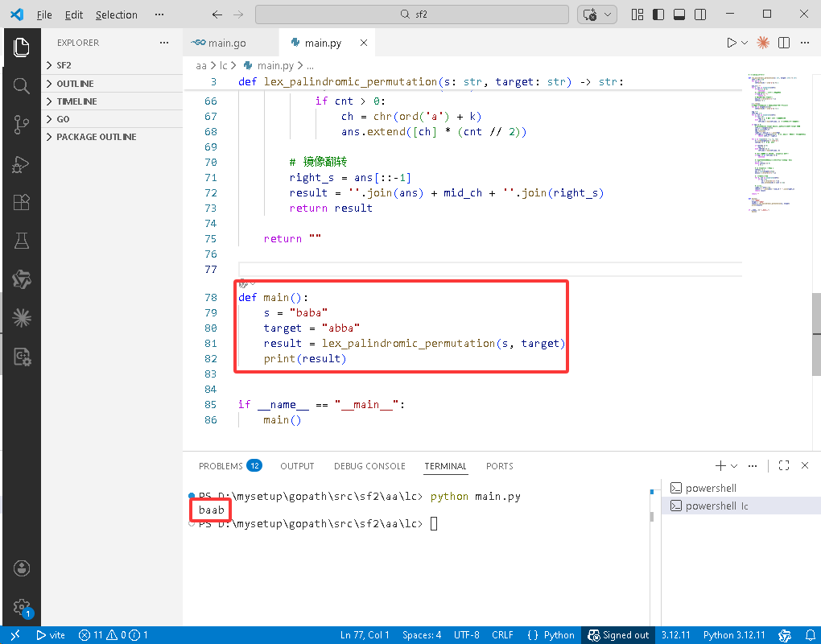
Task: Toggle the primary side bar
Action: pos(658,14)
